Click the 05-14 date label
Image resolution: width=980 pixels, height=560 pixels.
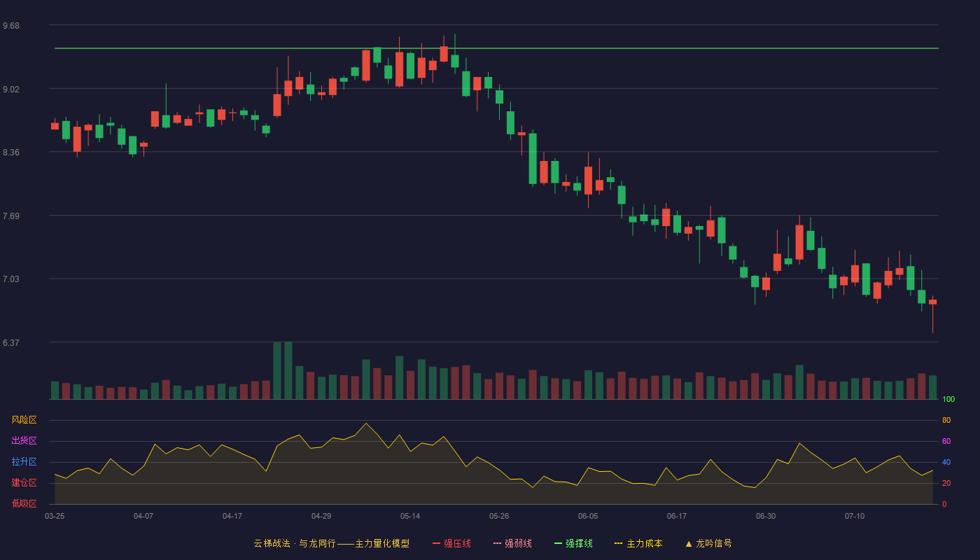tap(410, 516)
